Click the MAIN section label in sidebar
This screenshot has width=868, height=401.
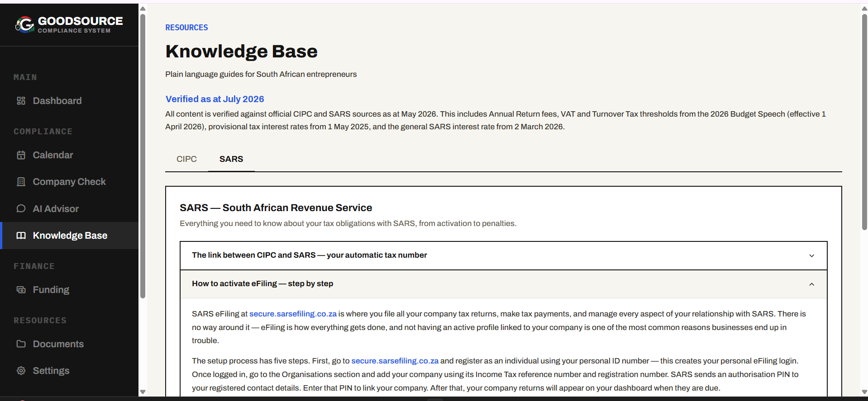[25, 77]
